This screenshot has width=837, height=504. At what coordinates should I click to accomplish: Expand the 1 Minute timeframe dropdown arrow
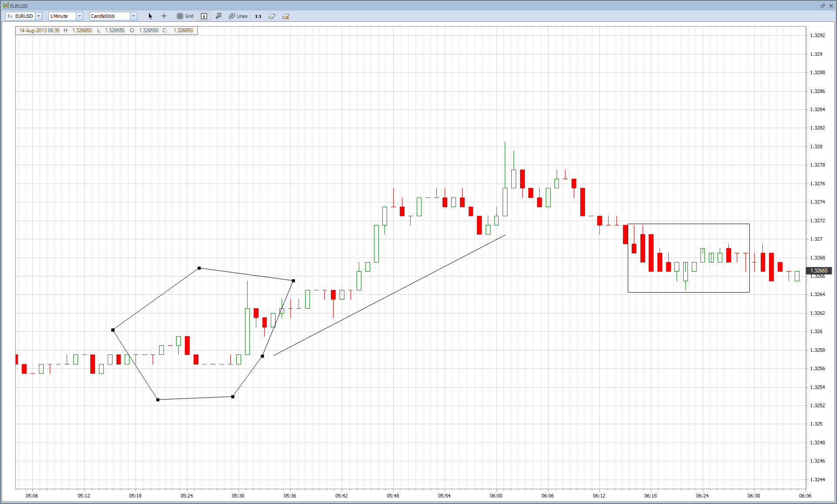point(79,16)
